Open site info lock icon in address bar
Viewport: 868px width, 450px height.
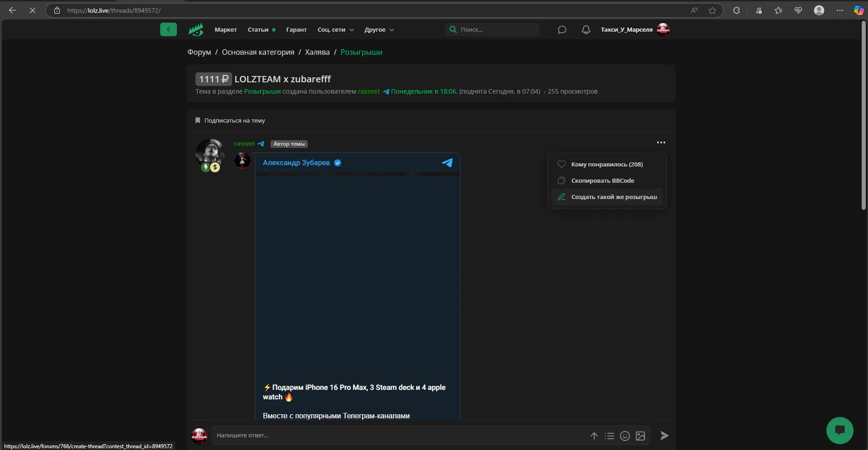pyautogui.click(x=57, y=10)
